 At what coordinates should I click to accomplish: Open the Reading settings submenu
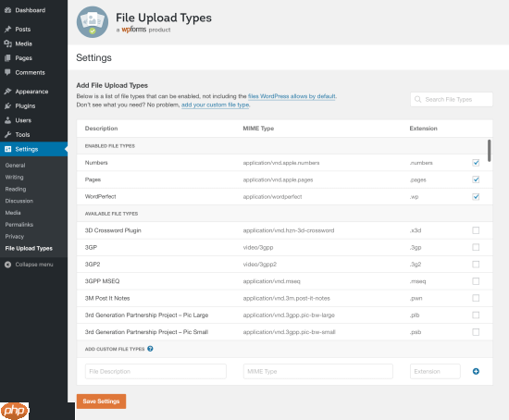(16, 189)
